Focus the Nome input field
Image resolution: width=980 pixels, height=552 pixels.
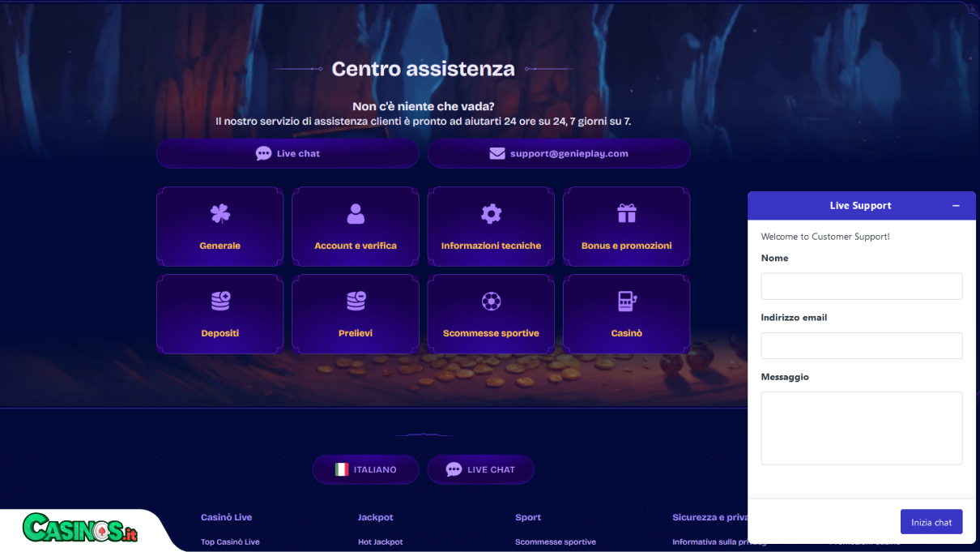click(x=862, y=286)
